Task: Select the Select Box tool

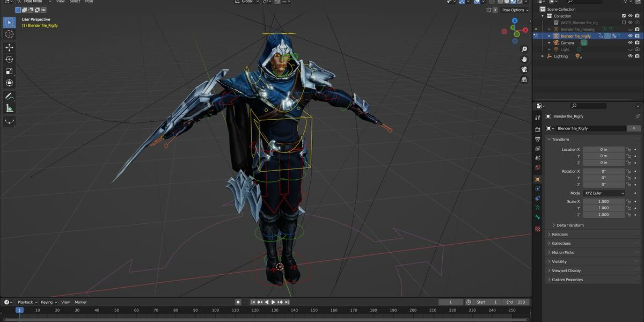Action: pyautogui.click(x=9, y=23)
